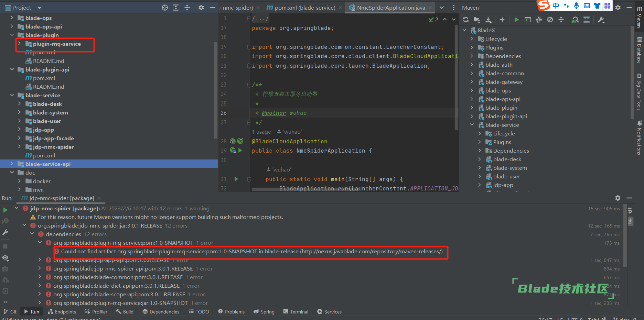Viewport: 644px width, 320px height.
Task: Generate sources and update folders in Maven
Action: coord(477,20)
